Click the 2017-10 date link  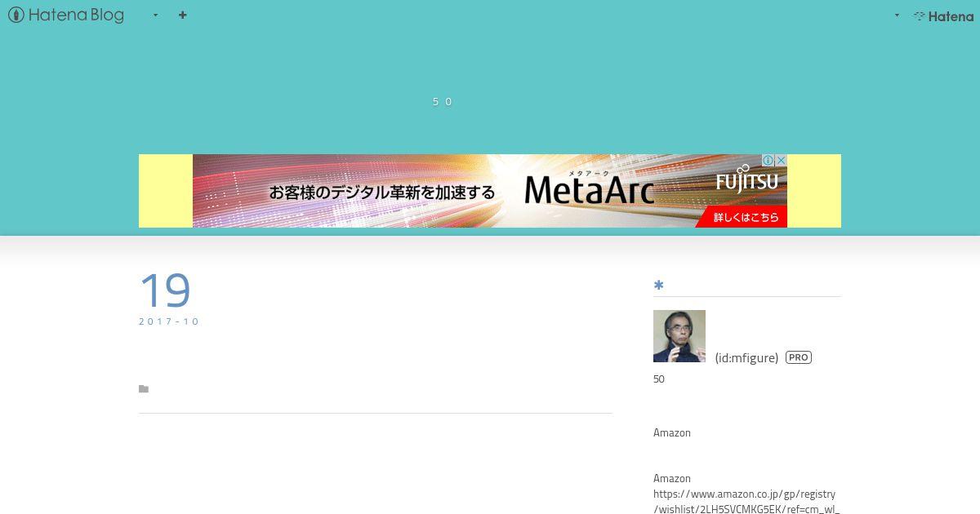coord(169,321)
